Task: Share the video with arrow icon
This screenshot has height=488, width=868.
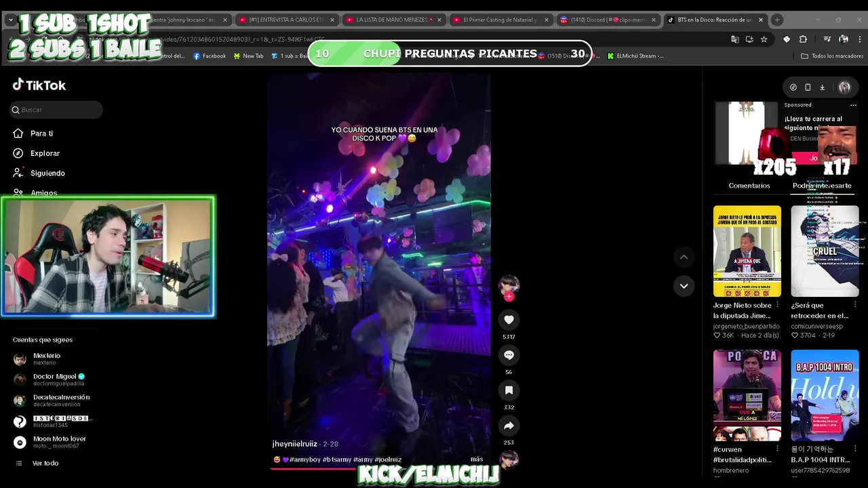Action: [x=509, y=425]
